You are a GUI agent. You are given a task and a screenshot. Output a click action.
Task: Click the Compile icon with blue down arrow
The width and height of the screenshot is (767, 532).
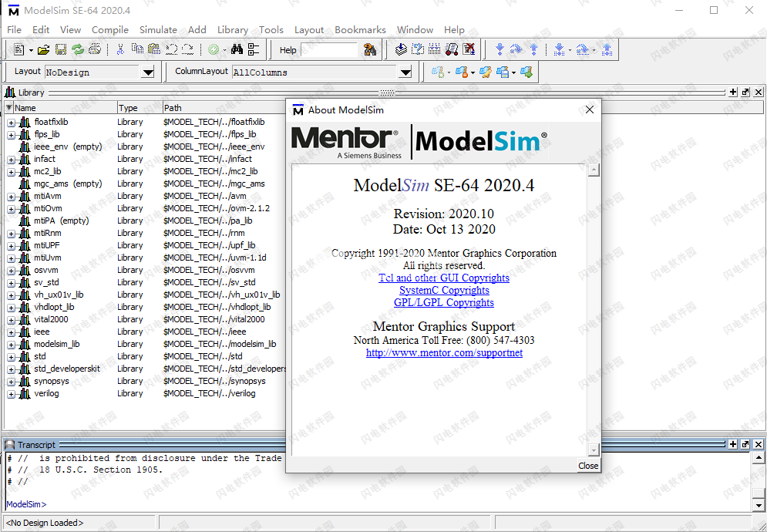[401, 49]
